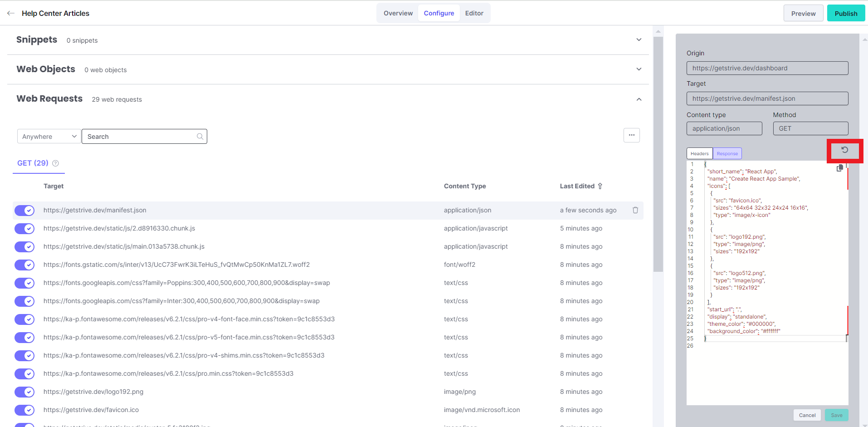Click the Preview button

click(803, 13)
